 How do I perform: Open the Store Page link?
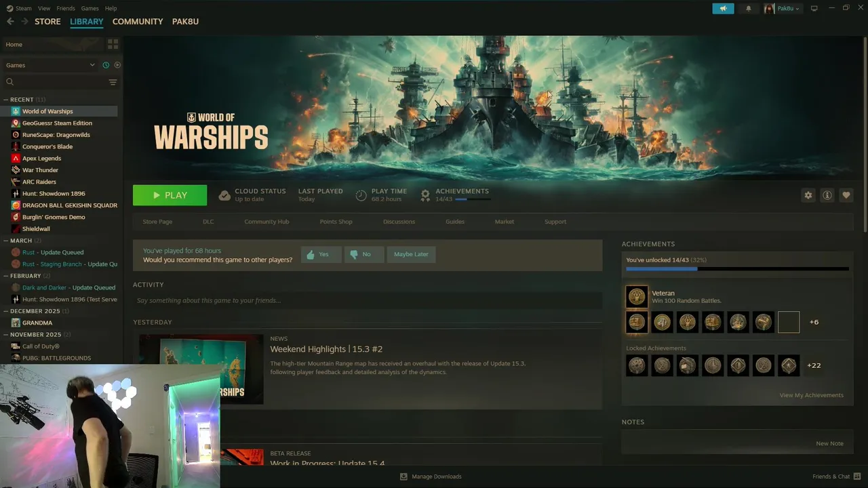coord(157,222)
